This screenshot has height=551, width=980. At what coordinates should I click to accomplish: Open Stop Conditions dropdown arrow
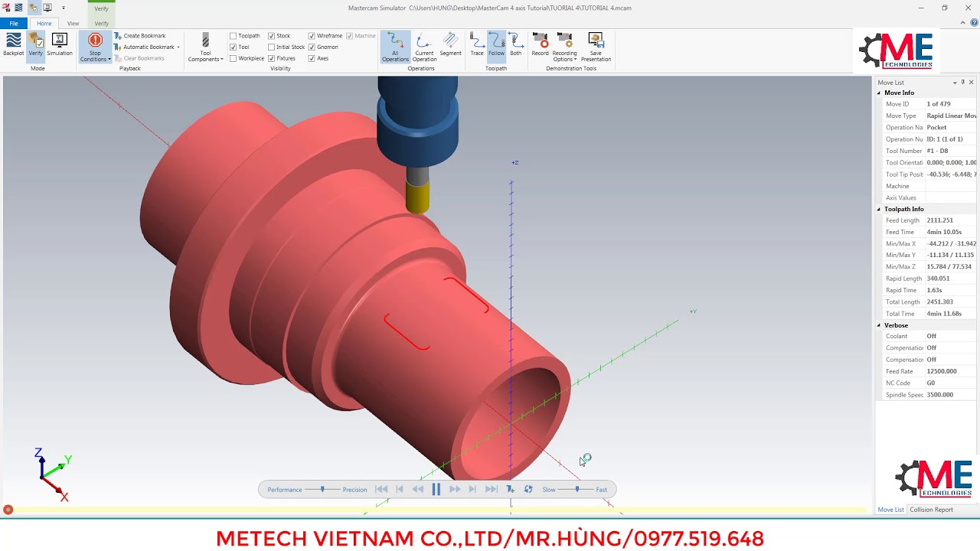(109, 60)
